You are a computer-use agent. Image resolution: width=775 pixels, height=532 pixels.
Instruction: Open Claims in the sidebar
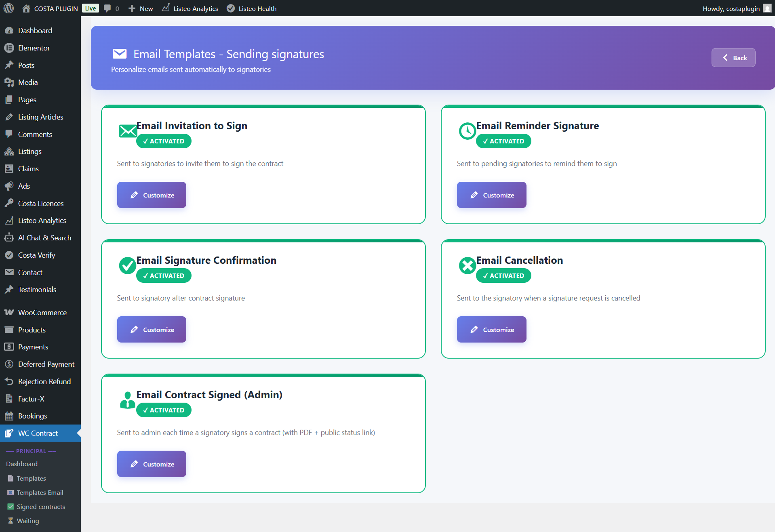pyautogui.click(x=40, y=169)
